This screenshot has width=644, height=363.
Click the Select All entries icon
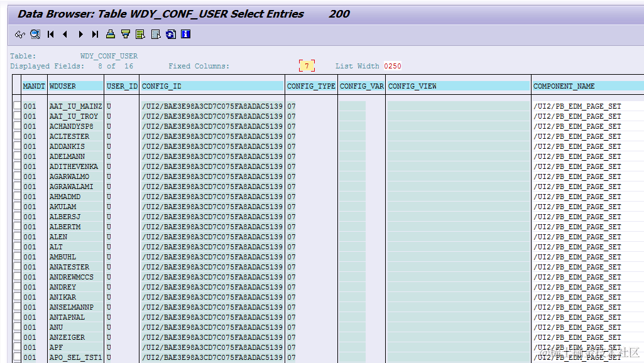(141, 35)
